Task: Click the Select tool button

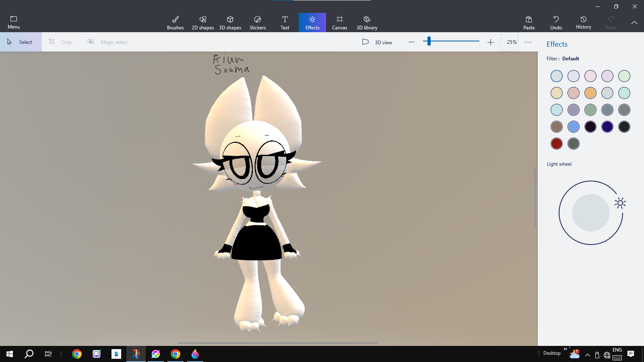Action: (21, 42)
